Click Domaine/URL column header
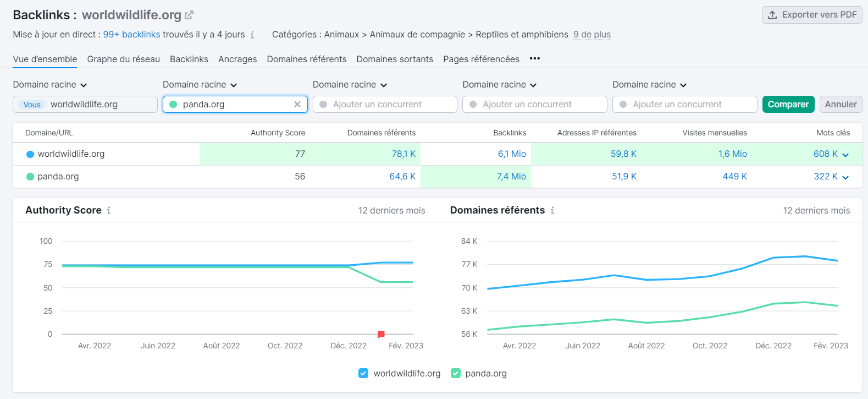This screenshot has height=399, width=868. pos(49,133)
